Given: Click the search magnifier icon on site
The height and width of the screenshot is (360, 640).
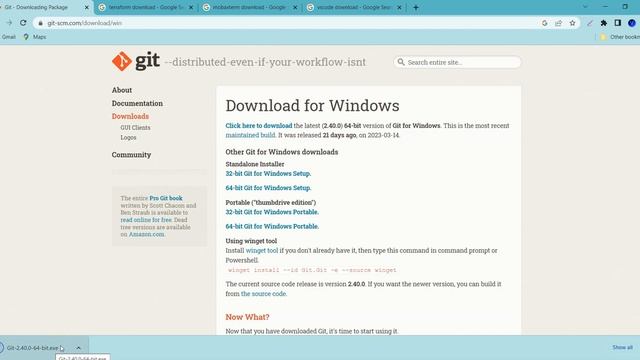Looking at the screenshot, I should [401, 62].
